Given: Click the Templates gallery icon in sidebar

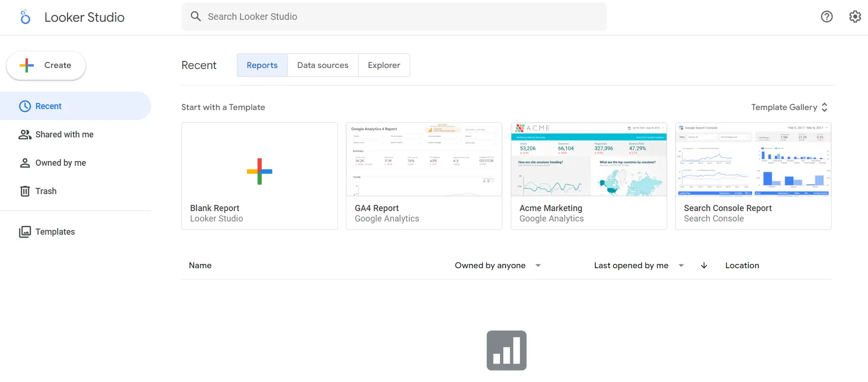Looking at the screenshot, I should tap(25, 232).
